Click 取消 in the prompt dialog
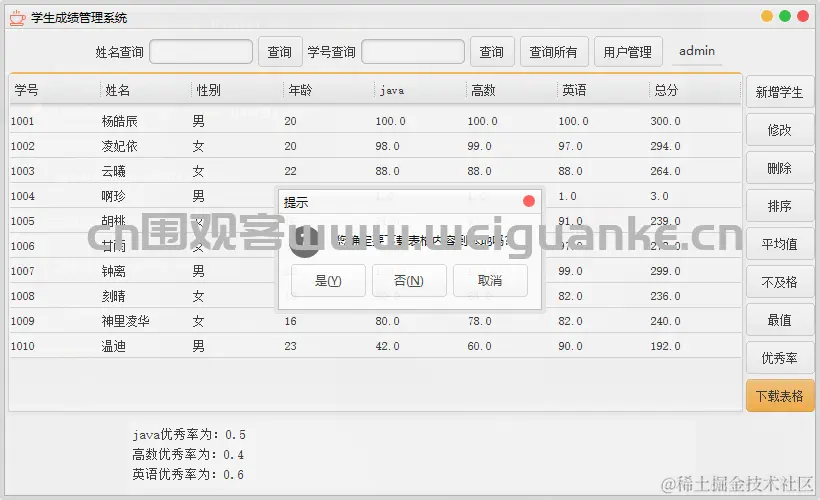Screen dimensions: 820x500 click(x=490, y=281)
